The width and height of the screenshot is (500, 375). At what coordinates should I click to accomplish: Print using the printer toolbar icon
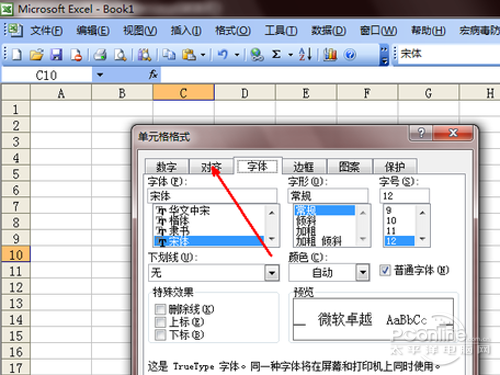pyautogui.click(x=100, y=54)
